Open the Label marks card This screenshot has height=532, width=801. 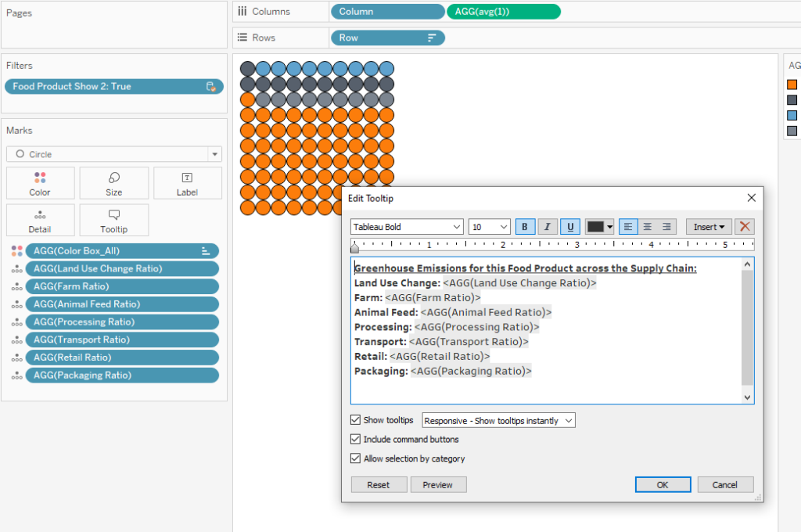coord(188,183)
